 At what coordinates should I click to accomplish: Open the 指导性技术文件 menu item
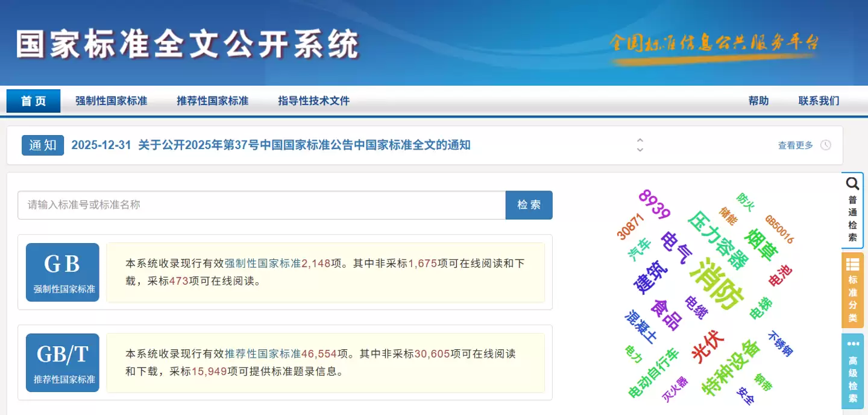pos(313,101)
